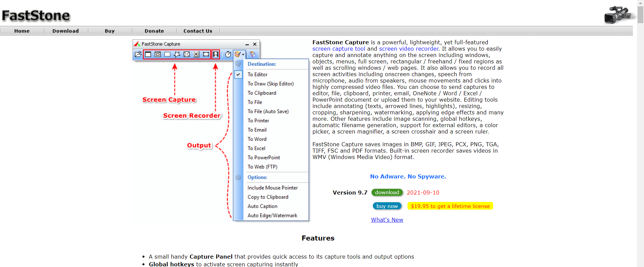Choose To Draw (Skip Editor) destination
Screen dimensions: 644x267
tap(270, 84)
